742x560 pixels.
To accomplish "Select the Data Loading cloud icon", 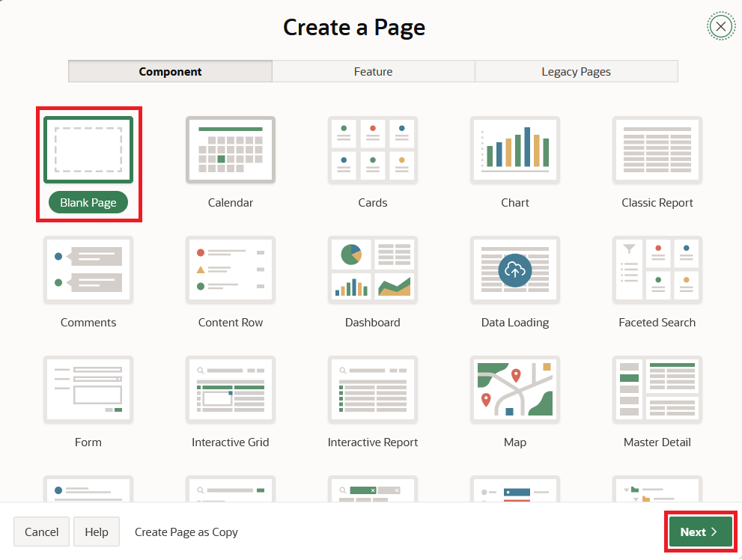I will click(x=515, y=270).
